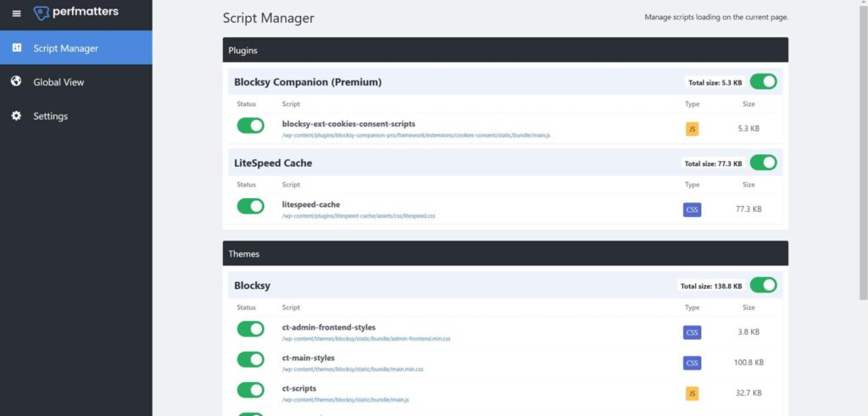The height and width of the screenshot is (416, 868).
Task: Click the CSS badge for litespeed-cache
Action: point(692,209)
